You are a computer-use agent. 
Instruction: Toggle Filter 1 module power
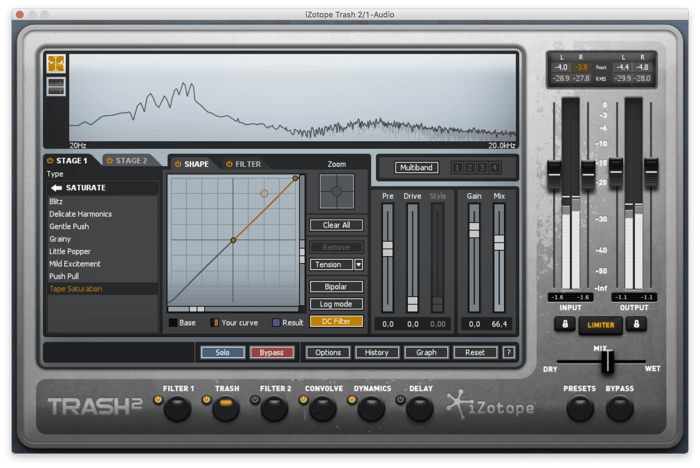pyautogui.click(x=158, y=399)
